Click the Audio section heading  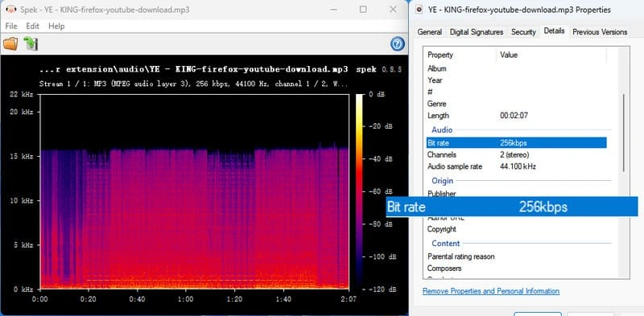[x=442, y=130]
